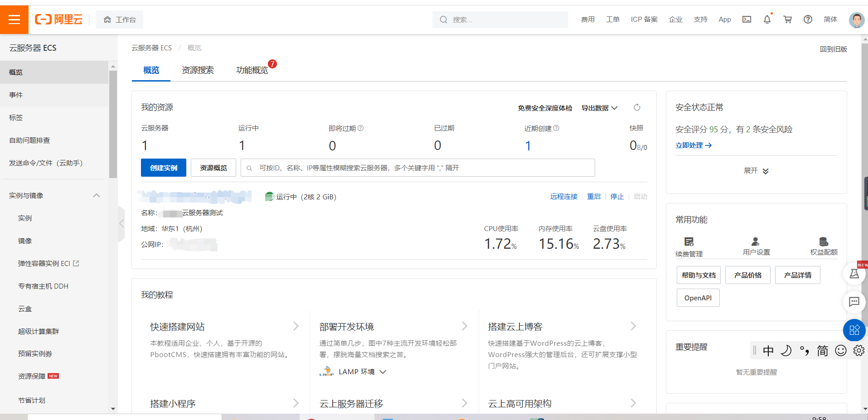Open the App top menu
The height and width of the screenshot is (420, 868).
pyautogui.click(x=725, y=19)
